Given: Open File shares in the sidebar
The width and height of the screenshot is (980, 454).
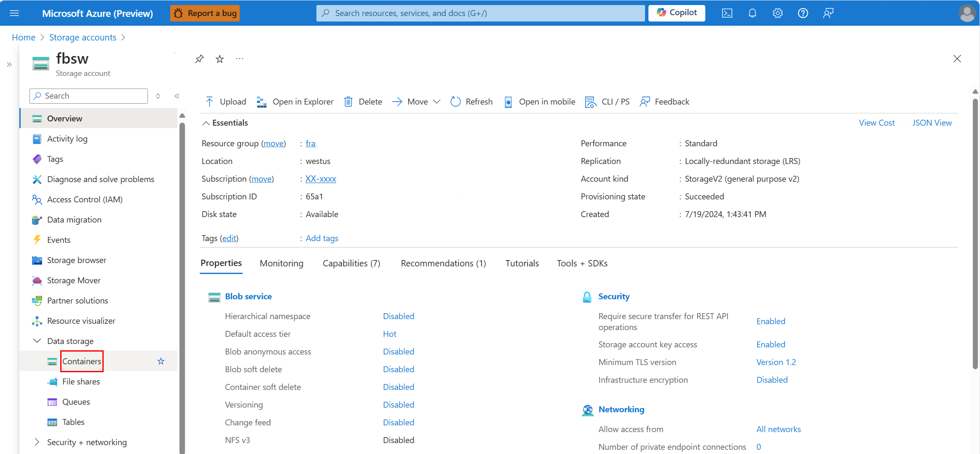Looking at the screenshot, I should 81,381.
